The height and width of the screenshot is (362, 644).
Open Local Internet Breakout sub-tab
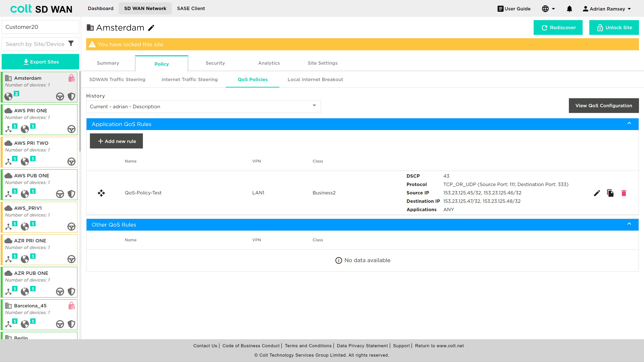pyautogui.click(x=315, y=79)
